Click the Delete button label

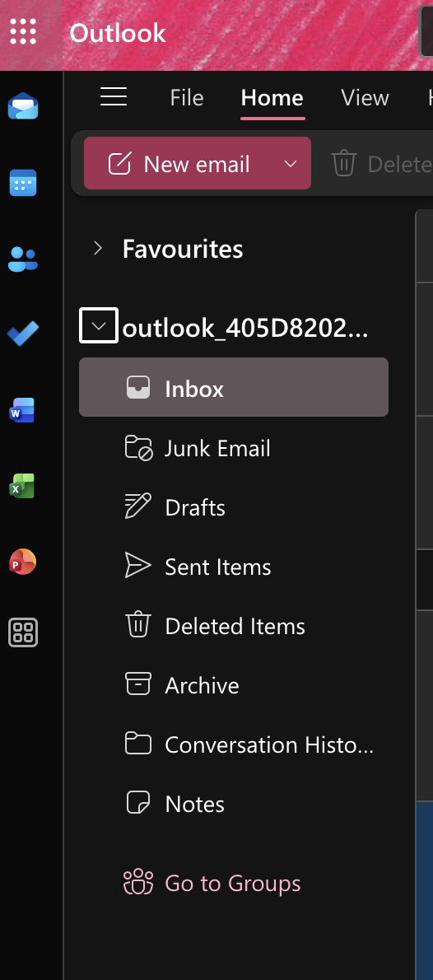(x=399, y=165)
